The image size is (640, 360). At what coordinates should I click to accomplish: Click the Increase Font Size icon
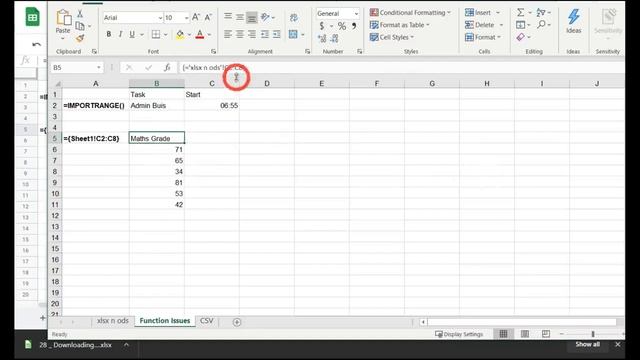pos(196,17)
